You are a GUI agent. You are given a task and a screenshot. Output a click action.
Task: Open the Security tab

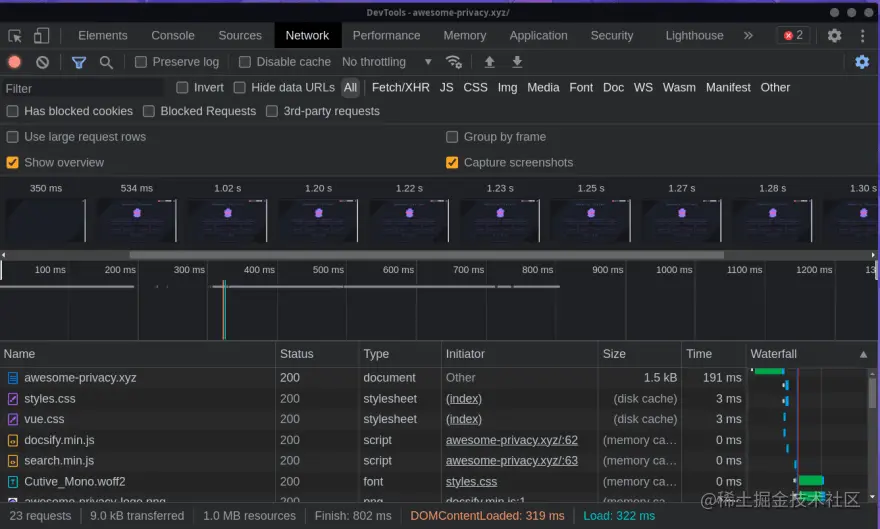point(612,35)
